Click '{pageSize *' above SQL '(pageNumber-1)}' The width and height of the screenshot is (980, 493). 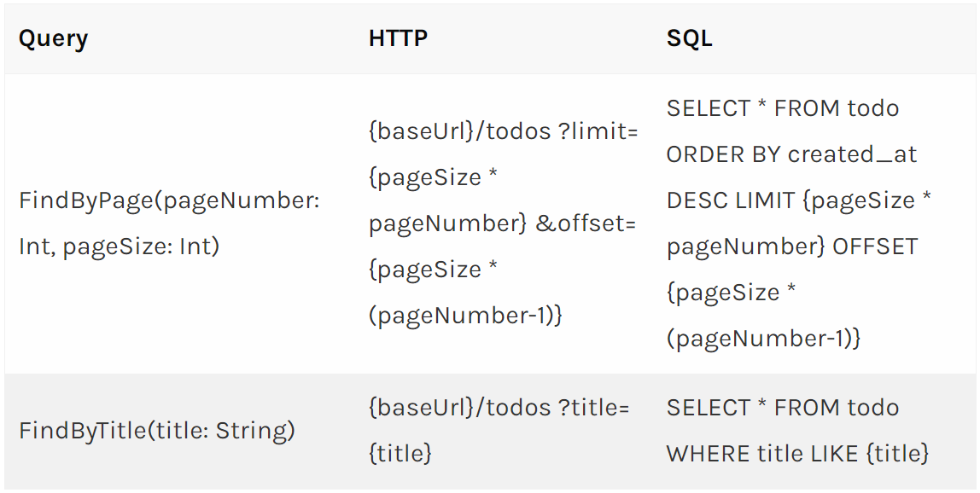(x=732, y=293)
